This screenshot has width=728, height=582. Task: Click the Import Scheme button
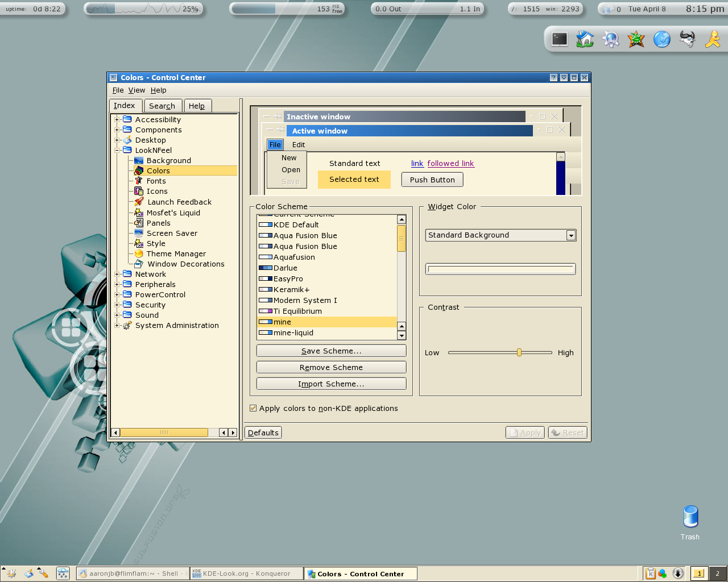click(331, 384)
